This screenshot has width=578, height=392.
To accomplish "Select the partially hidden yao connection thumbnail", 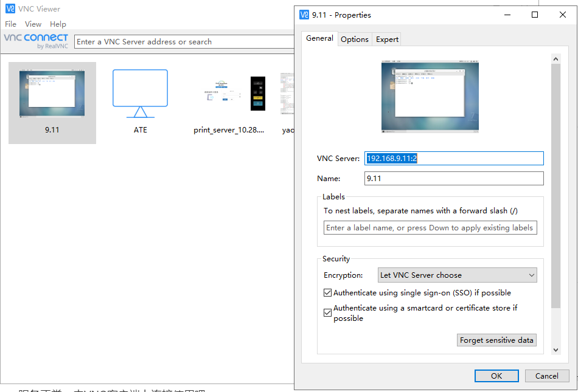I will tap(287, 94).
